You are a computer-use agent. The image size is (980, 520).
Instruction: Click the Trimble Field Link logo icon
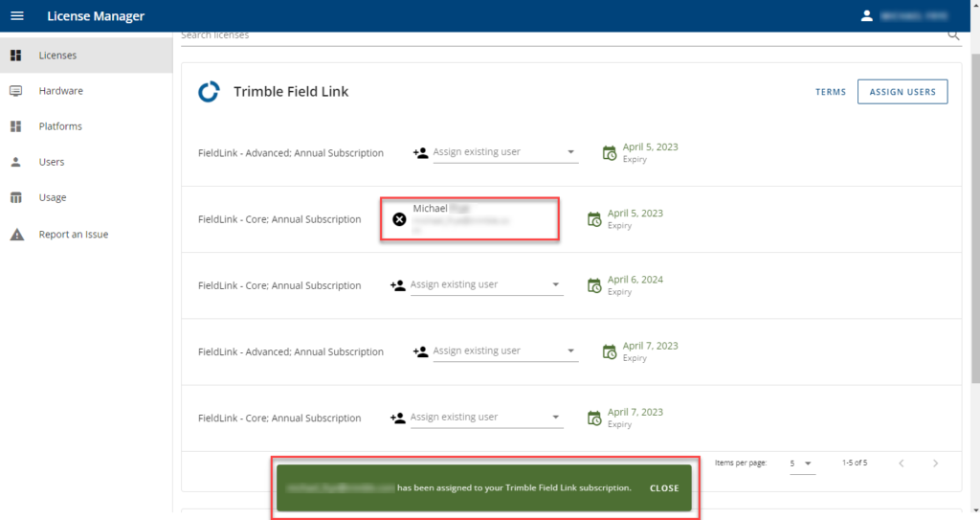(x=209, y=92)
